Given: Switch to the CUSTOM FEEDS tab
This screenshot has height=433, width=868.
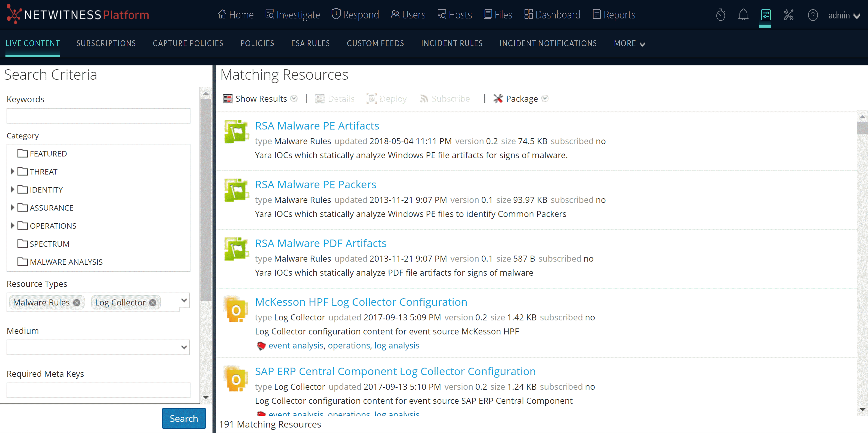Looking at the screenshot, I should click(375, 43).
